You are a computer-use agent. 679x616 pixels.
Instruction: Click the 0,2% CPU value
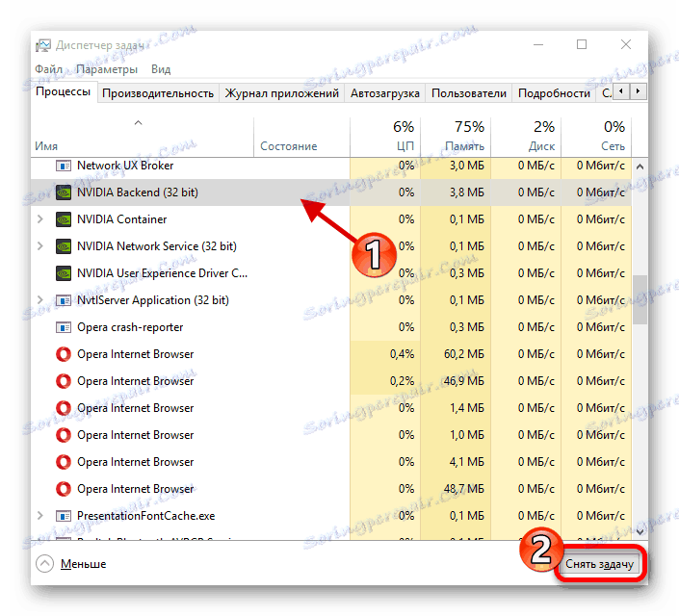[x=402, y=381]
